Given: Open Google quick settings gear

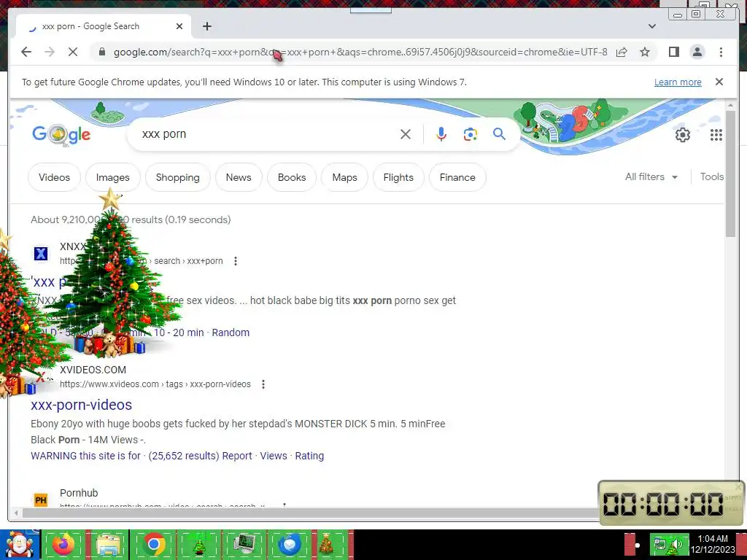Looking at the screenshot, I should click(x=683, y=135).
